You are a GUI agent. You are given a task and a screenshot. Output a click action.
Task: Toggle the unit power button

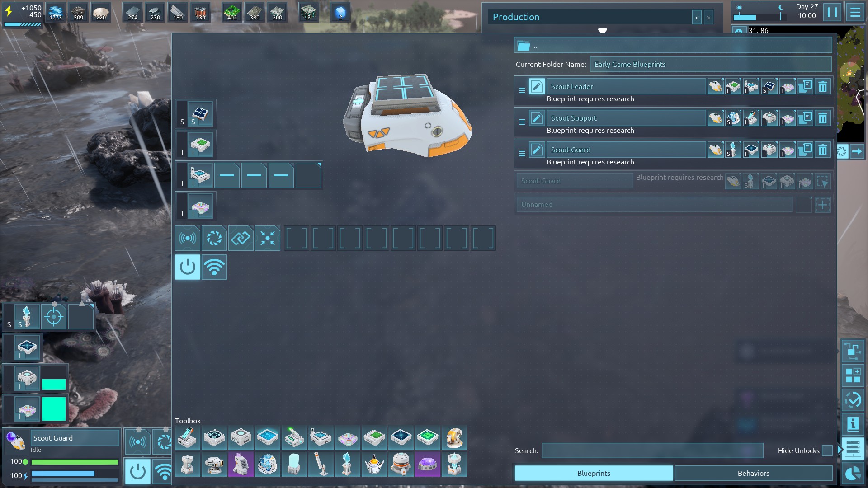(187, 267)
